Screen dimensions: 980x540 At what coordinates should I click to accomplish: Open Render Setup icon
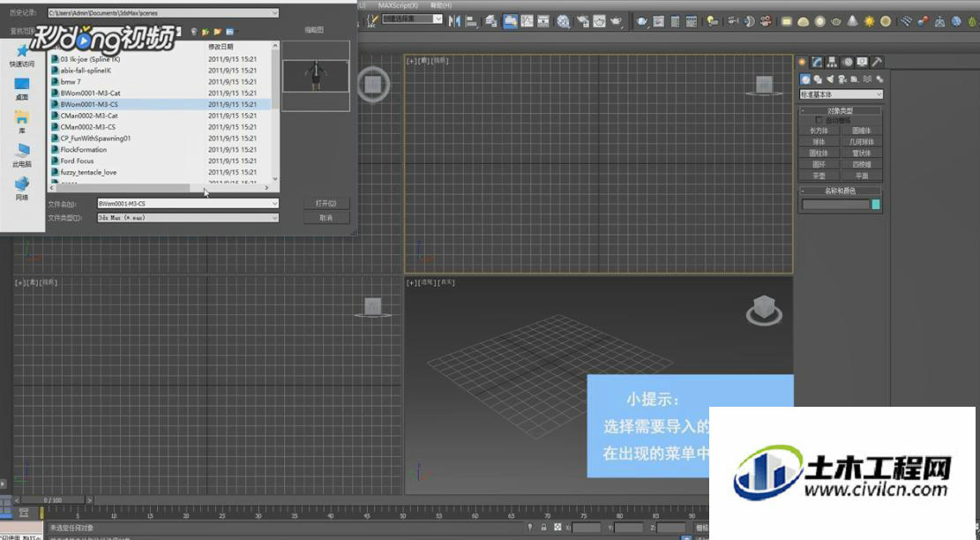(582, 22)
